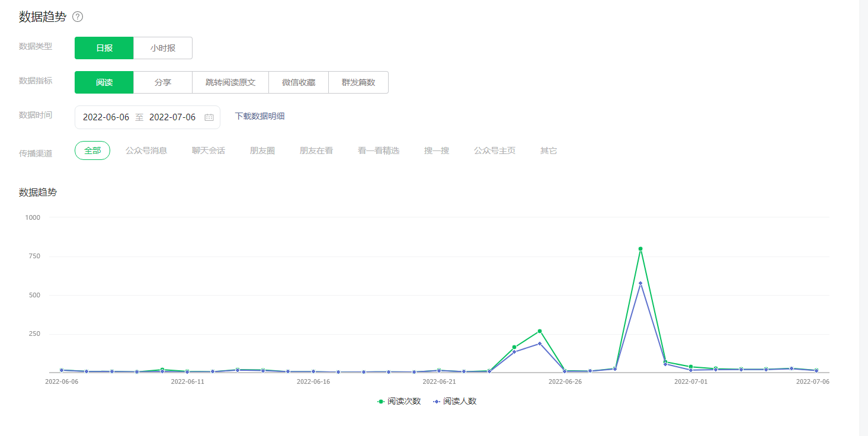Screen dimensions: 868x436
Task: Click the 2022-06-11 x-axis label
Action: click(187, 381)
